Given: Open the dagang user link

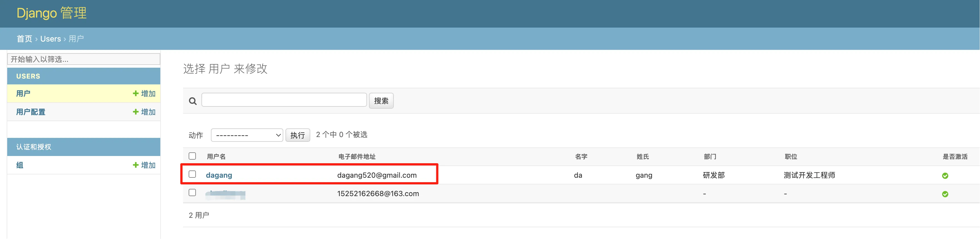Looking at the screenshot, I should [219, 175].
